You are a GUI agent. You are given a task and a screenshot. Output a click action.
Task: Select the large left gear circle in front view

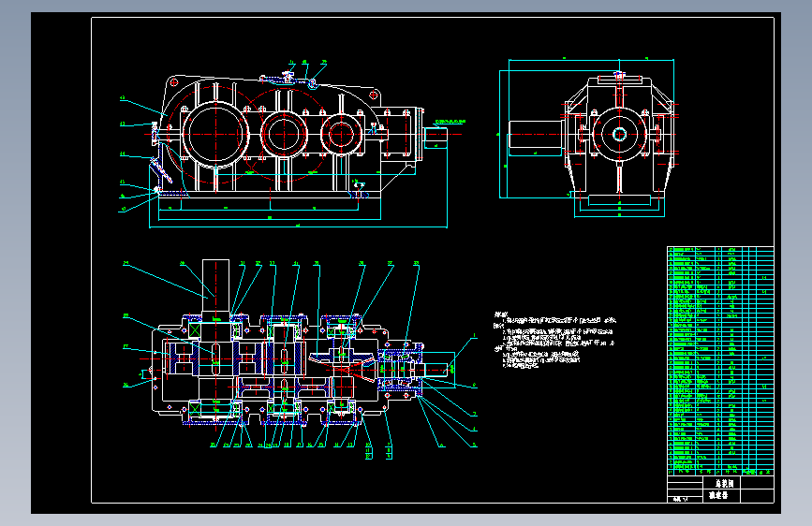point(214,134)
